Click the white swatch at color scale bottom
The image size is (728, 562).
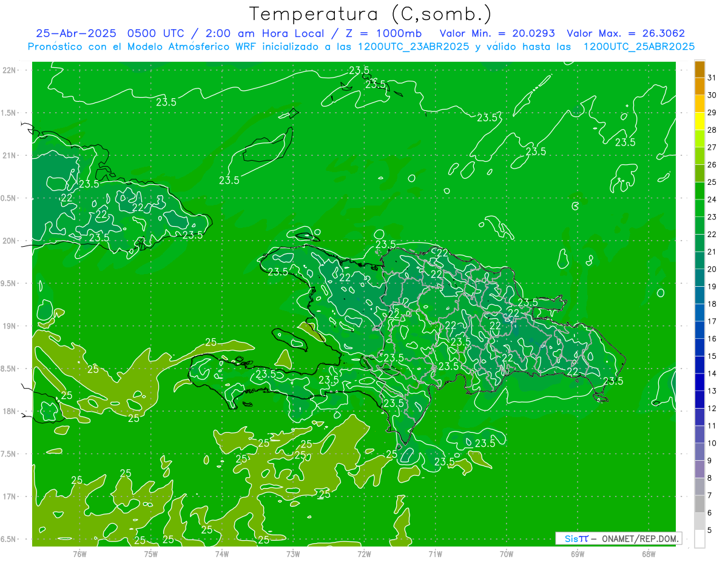(x=699, y=538)
